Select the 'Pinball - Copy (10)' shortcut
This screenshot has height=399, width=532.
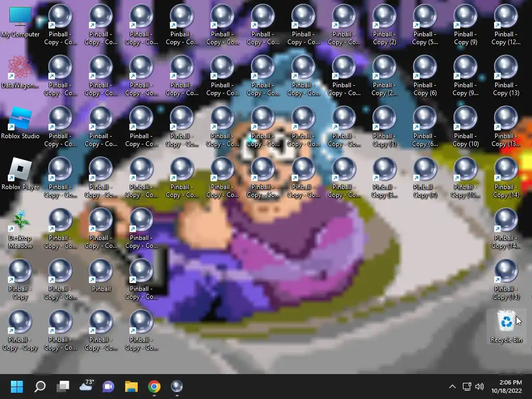point(465,126)
